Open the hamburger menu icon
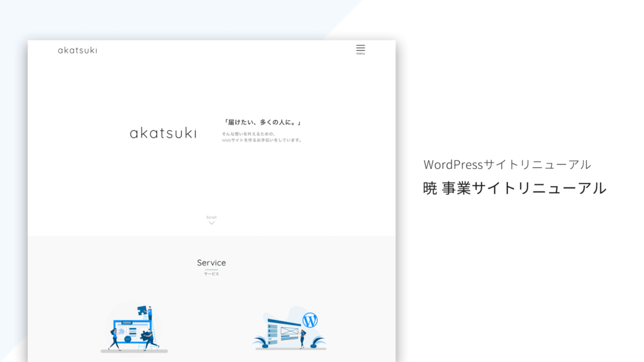The image size is (644, 362). tap(360, 48)
